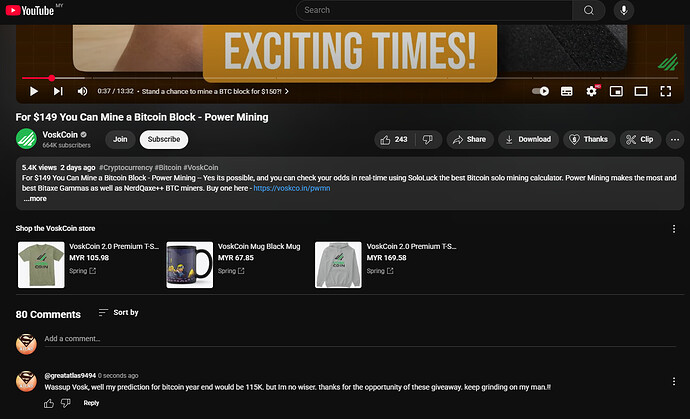Open @greatatlas9494 commenter profile
Viewport: 690px width, 419px height.
coord(70,375)
